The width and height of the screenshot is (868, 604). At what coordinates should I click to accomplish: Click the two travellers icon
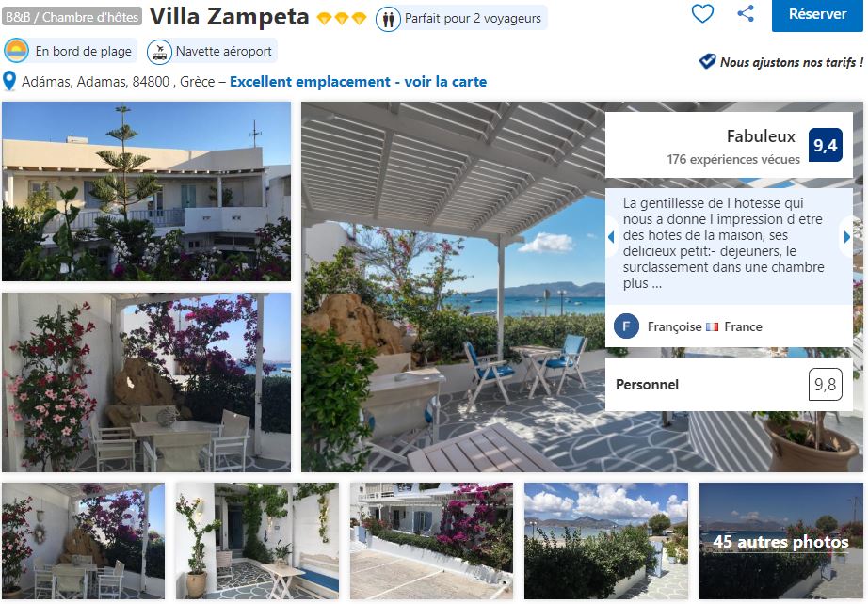point(388,20)
